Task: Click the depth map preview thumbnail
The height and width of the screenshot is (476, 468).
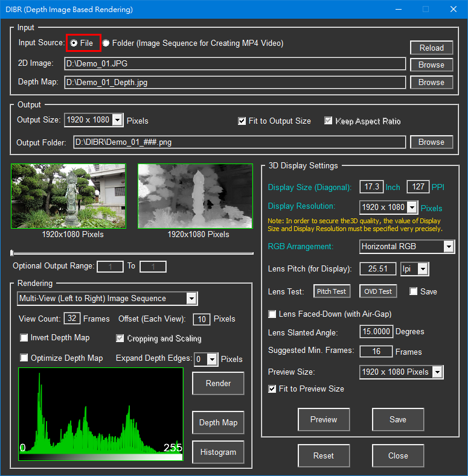Action: coord(195,196)
